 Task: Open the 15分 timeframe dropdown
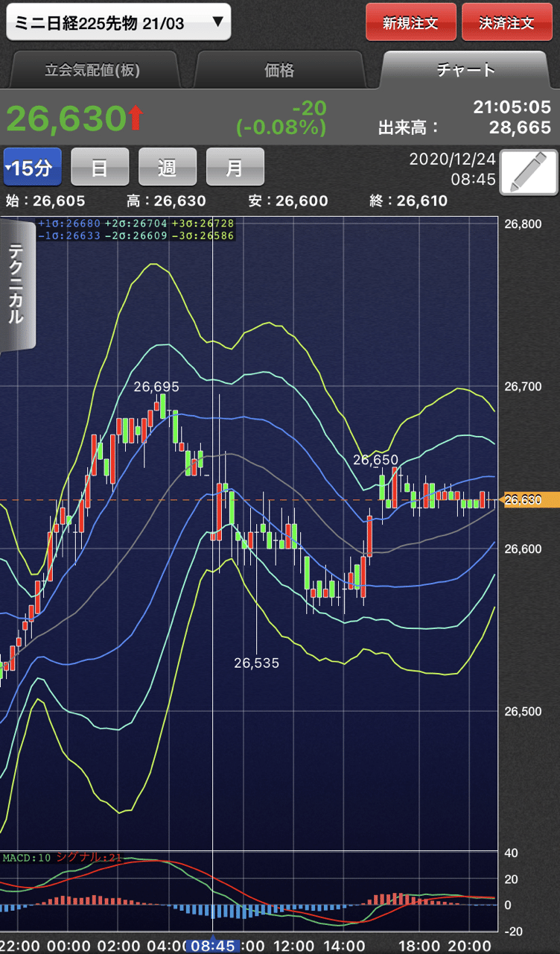coord(33,167)
